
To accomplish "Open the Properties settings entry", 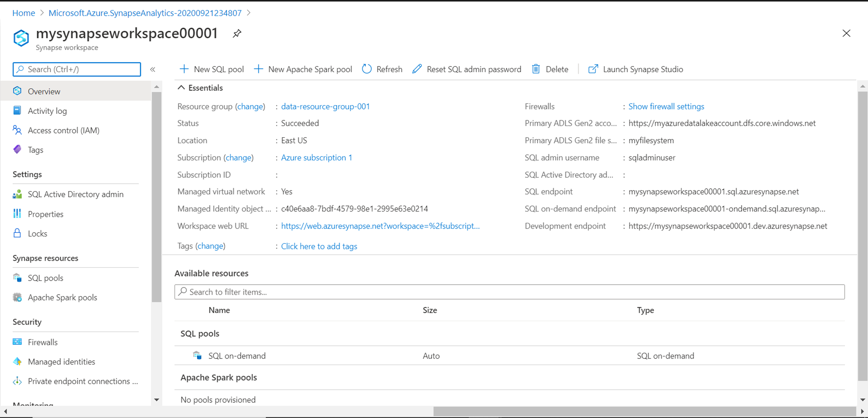I will click(46, 214).
